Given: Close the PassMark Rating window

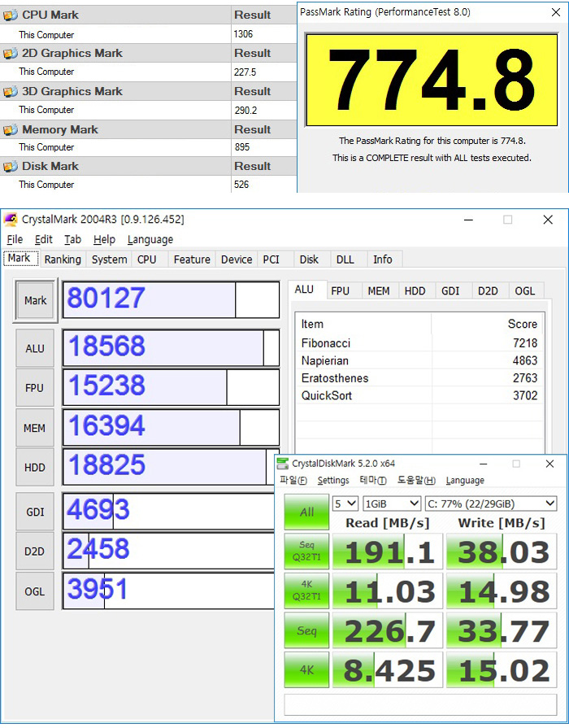Looking at the screenshot, I should click(x=555, y=12).
